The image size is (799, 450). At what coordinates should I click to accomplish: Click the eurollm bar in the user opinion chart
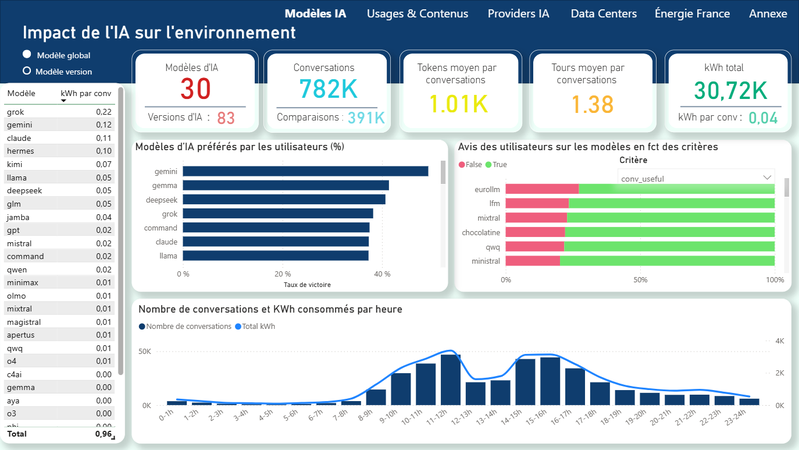[640, 189]
